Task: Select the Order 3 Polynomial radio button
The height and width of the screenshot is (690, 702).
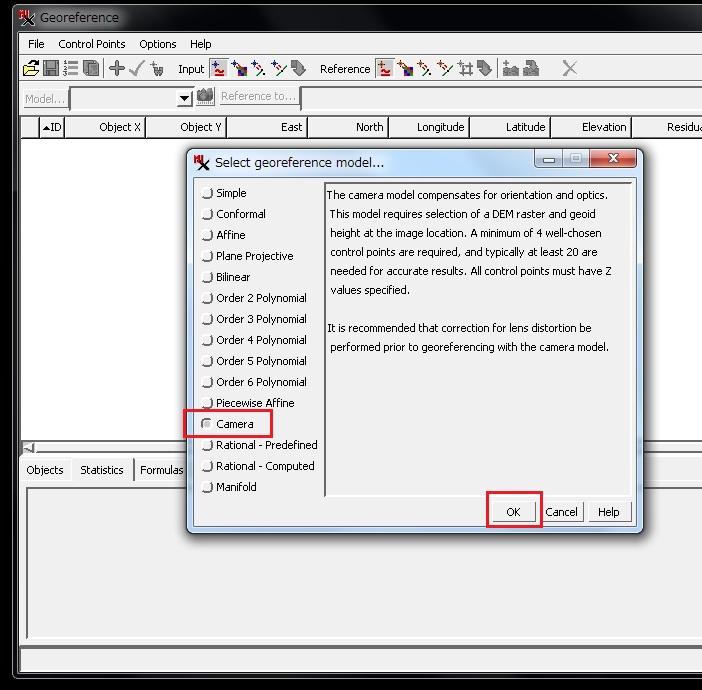Action: coord(207,319)
